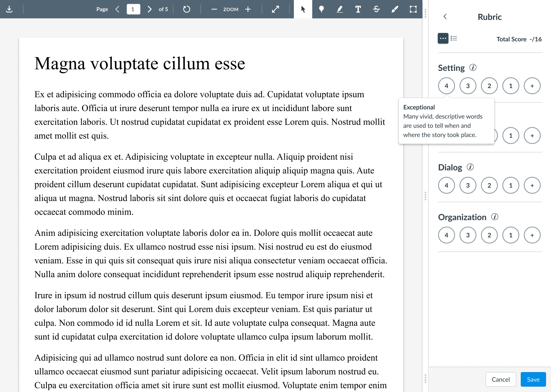Select rating 1 for Organization

(511, 235)
